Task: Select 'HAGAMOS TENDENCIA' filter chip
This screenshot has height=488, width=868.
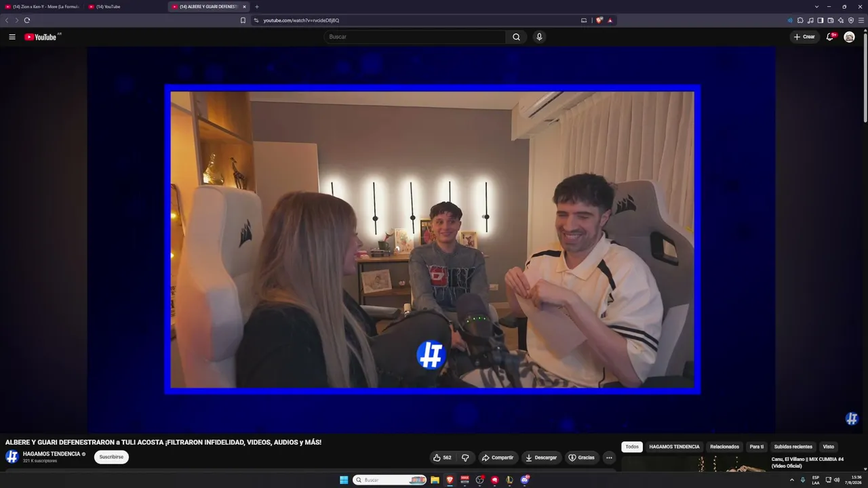Action: 674,447
